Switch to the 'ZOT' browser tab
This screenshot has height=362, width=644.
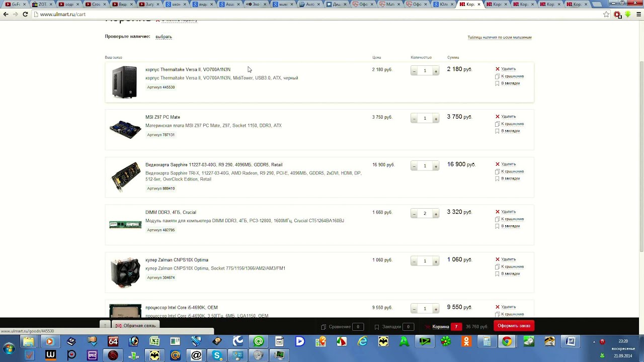click(41, 5)
